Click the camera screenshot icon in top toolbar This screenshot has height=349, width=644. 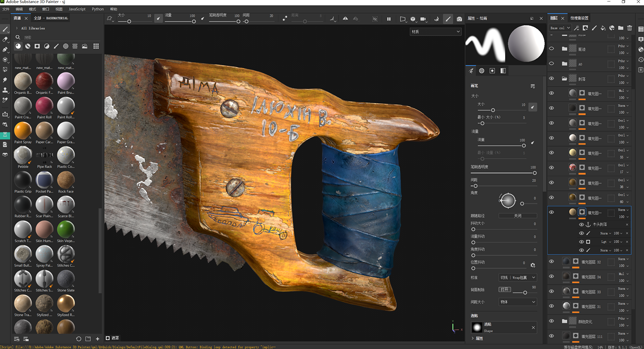pyautogui.click(x=459, y=19)
